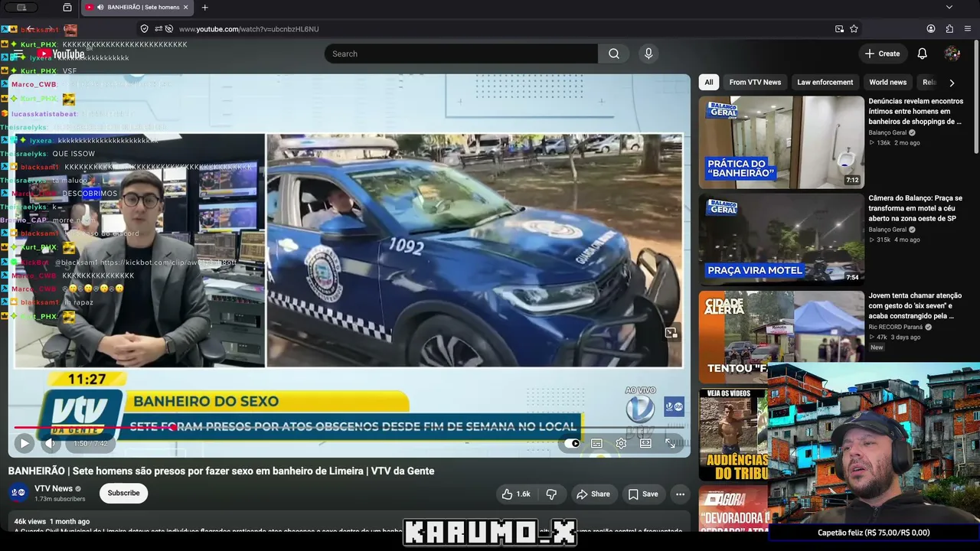980x551 pixels.
Task: Select the Law enforcement chip
Action: click(x=825, y=82)
